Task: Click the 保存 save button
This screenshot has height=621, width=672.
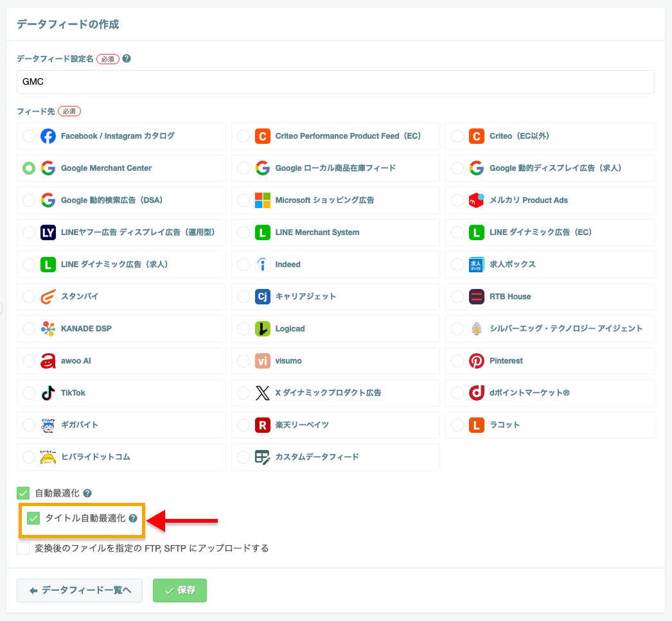Action: pos(180,591)
